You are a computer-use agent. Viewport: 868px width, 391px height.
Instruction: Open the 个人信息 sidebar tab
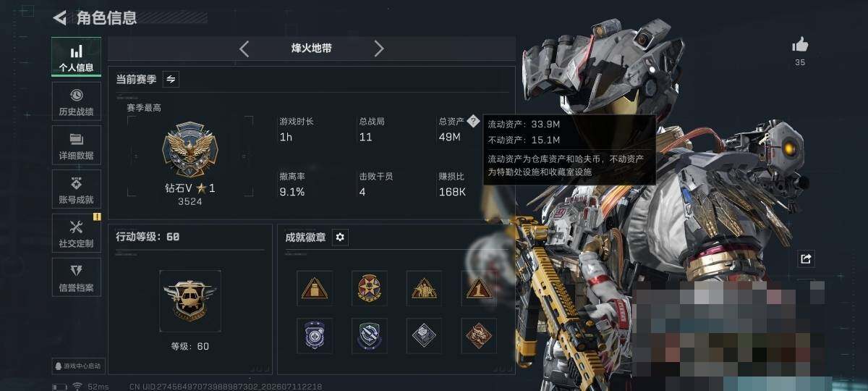tap(76, 57)
